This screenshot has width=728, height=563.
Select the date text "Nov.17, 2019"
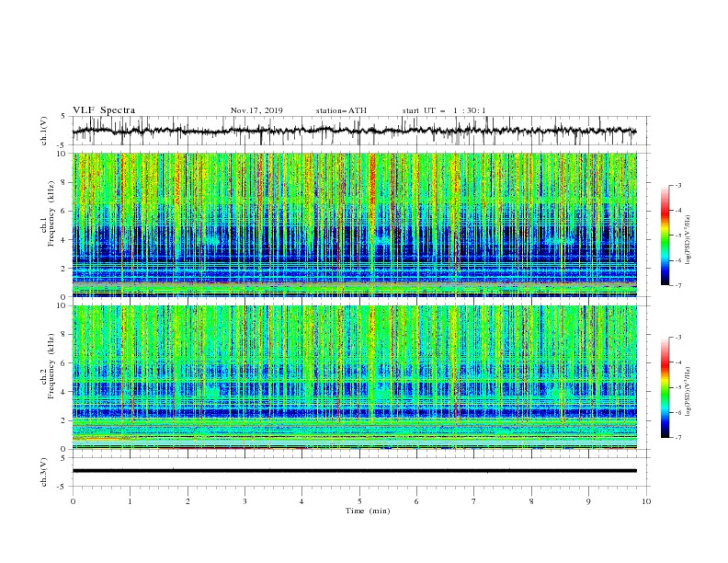(256, 110)
